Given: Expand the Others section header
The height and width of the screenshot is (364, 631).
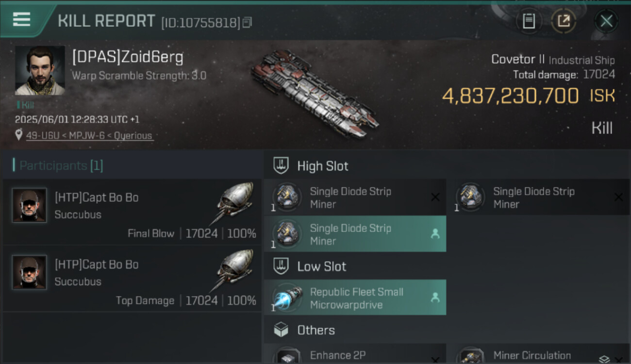Looking at the screenshot, I should [x=316, y=331].
